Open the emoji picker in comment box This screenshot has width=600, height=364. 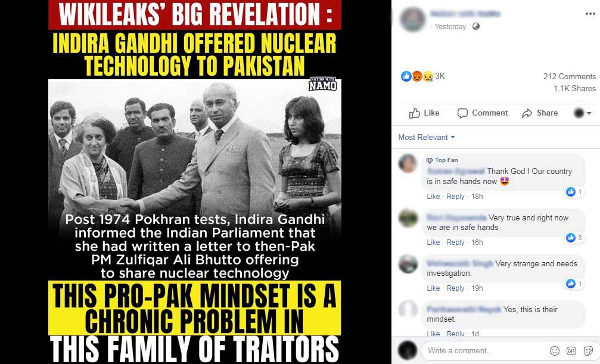coord(555,351)
